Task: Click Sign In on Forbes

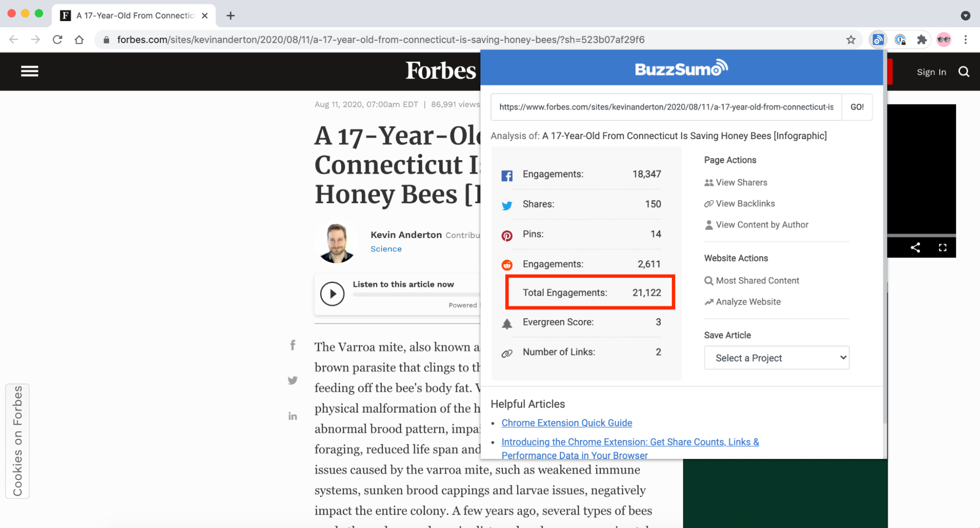Action: tap(931, 72)
